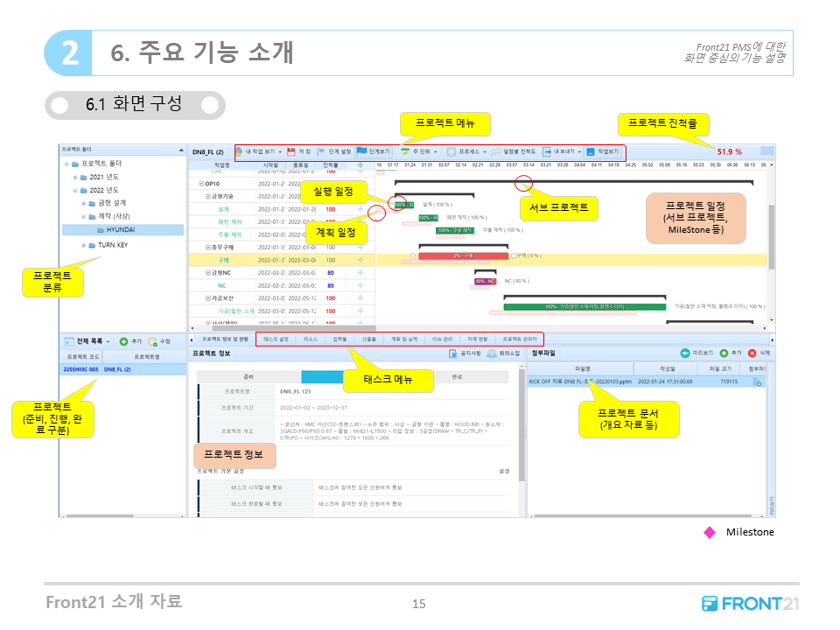Image resolution: width=840 pixels, height=630 pixels.
Task: Click the 80% NC Gantt bar
Action: [x=486, y=281]
